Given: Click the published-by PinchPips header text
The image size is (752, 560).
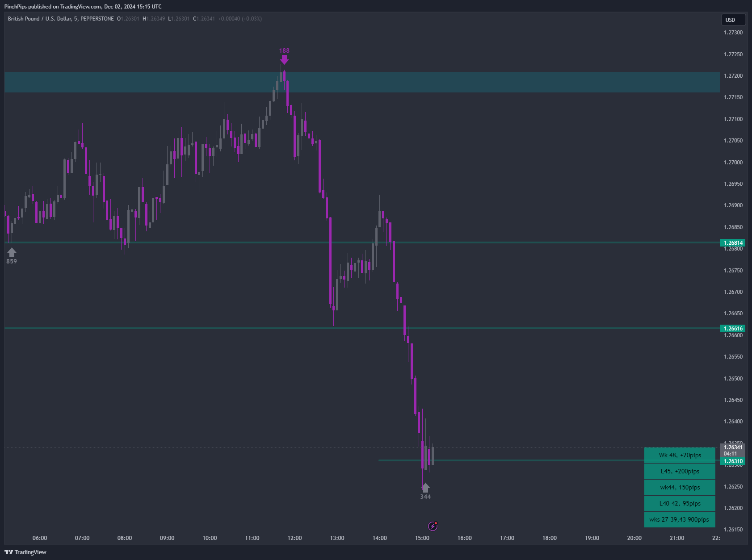Looking at the screenshot, I should pos(83,7).
